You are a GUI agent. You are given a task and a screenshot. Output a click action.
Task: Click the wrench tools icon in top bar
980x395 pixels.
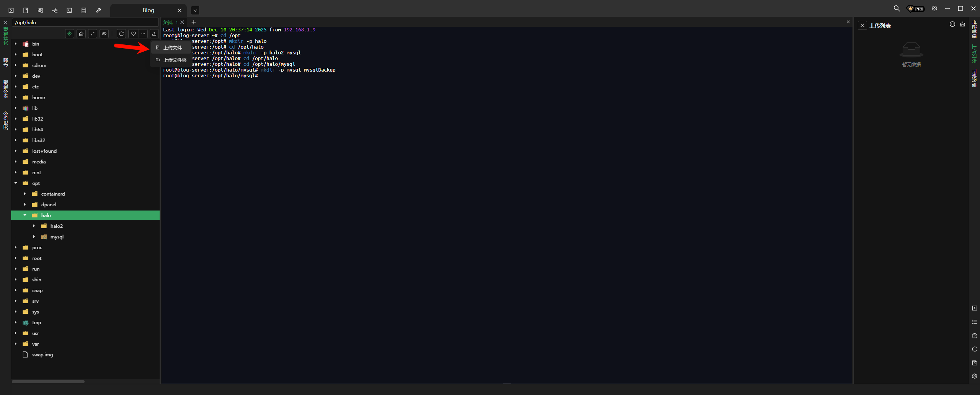click(x=98, y=10)
